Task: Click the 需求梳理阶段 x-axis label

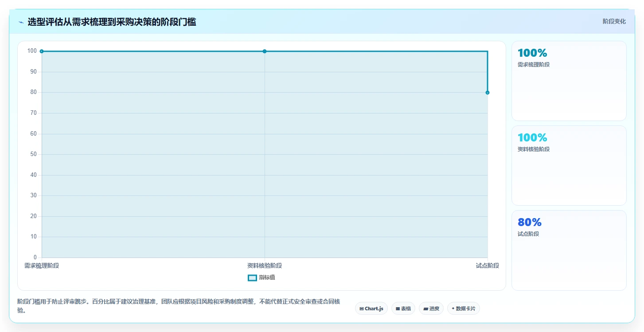Action: [x=42, y=266]
